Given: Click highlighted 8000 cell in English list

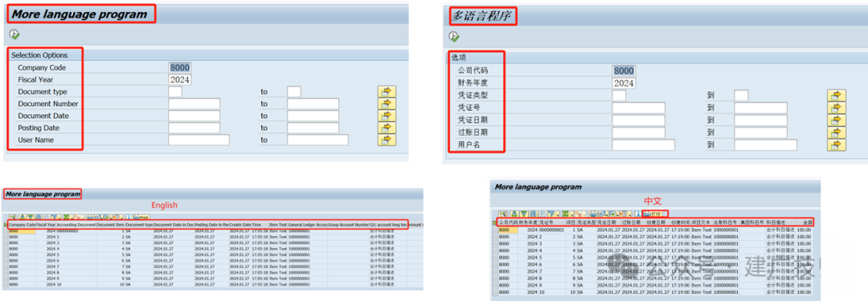Looking at the screenshot, I should (x=23, y=231).
